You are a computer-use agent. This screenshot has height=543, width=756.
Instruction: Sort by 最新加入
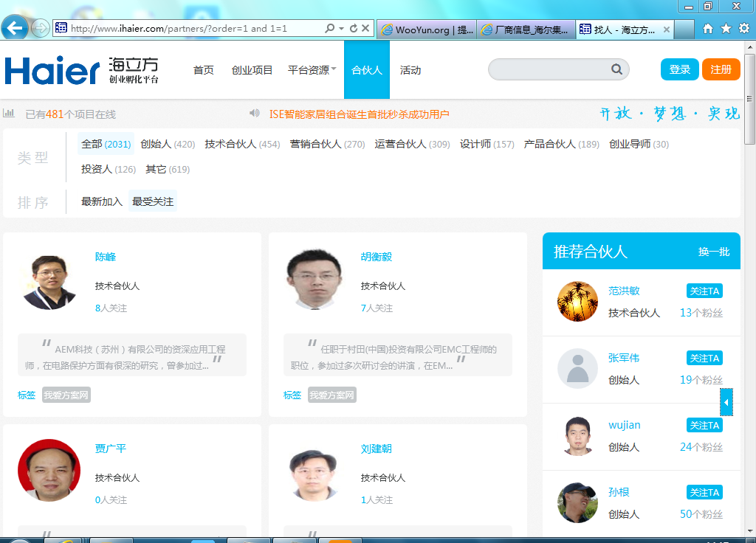point(102,201)
